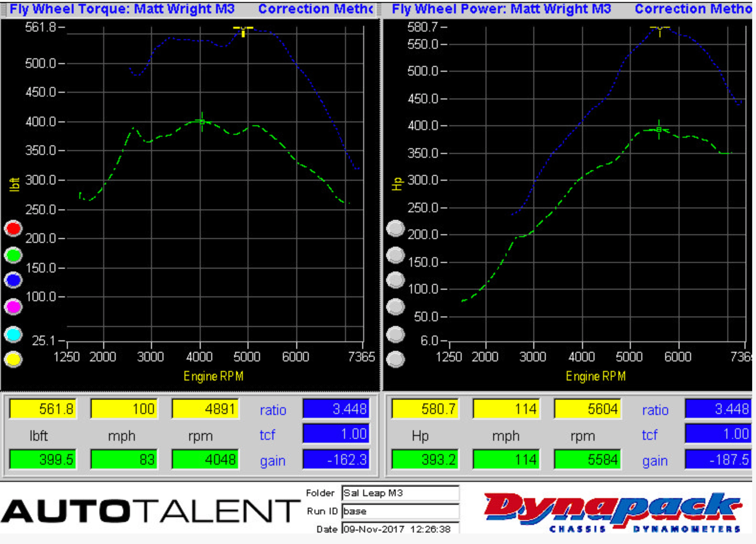Click the Date field showing 09-Nov-2017
756x544 pixels.
(400, 529)
